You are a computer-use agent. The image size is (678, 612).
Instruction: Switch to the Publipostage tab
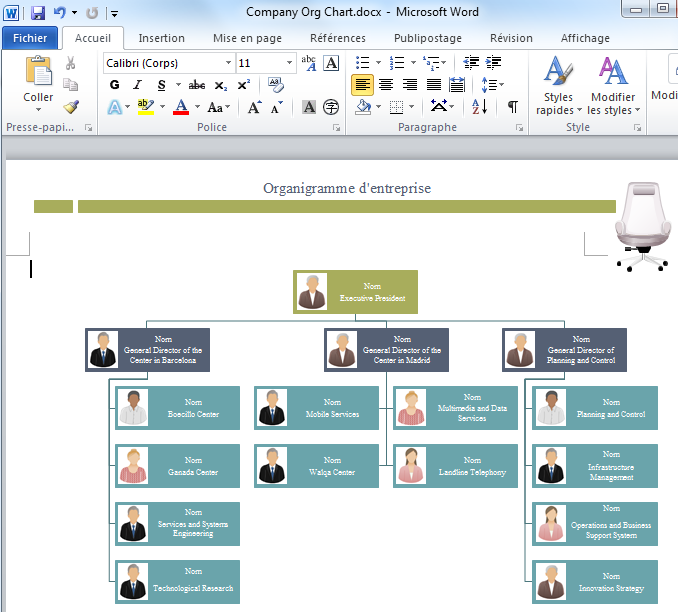[x=428, y=38]
